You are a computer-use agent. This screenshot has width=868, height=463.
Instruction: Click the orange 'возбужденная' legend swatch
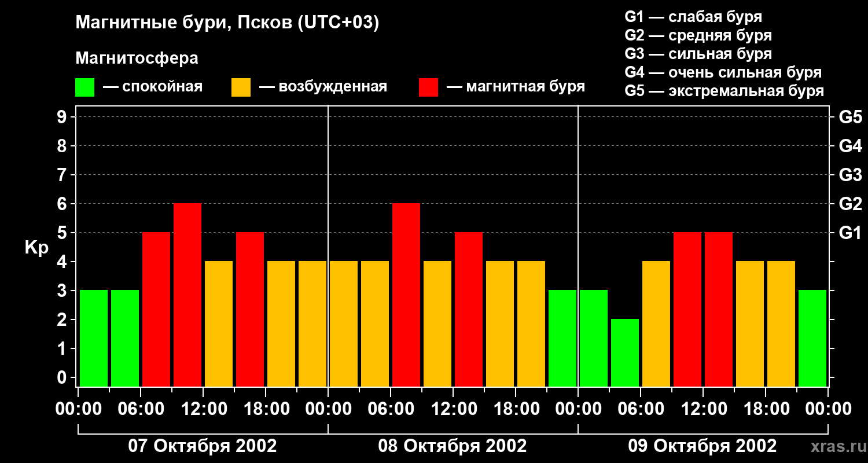click(x=241, y=87)
